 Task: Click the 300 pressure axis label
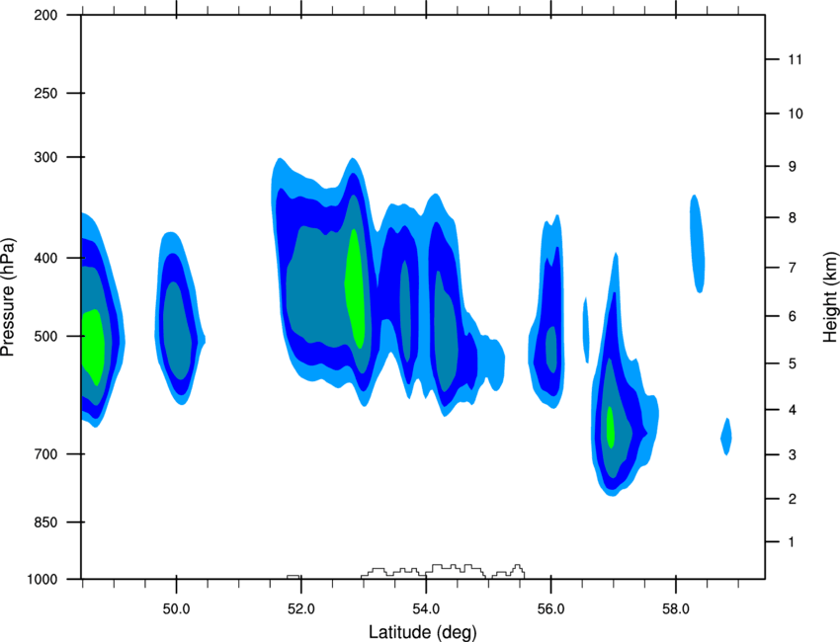[x=45, y=157]
